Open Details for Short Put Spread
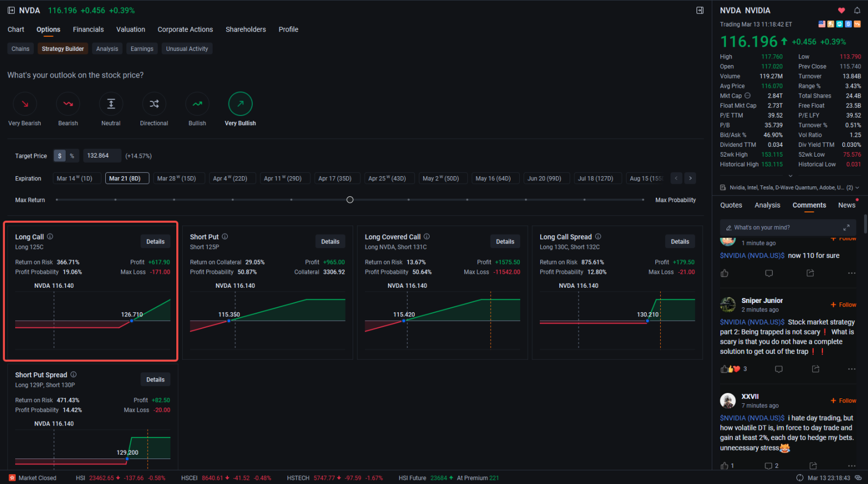The image size is (868, 484). (155, 379)
